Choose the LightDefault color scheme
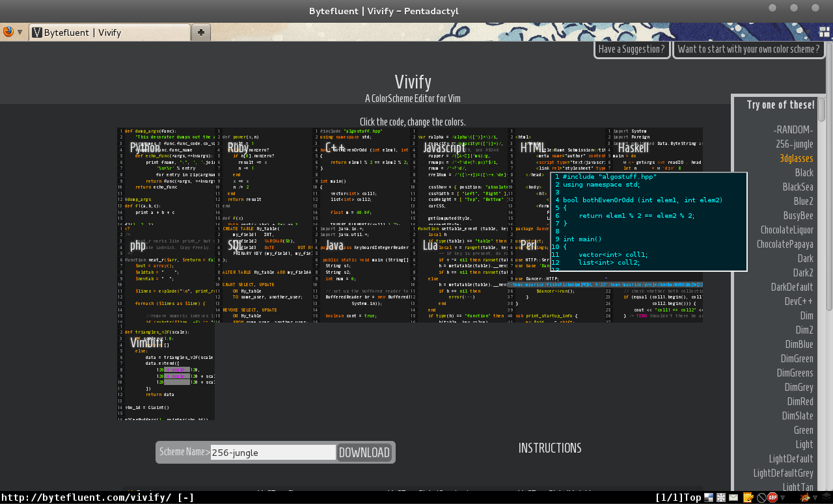 pos(791,459)
